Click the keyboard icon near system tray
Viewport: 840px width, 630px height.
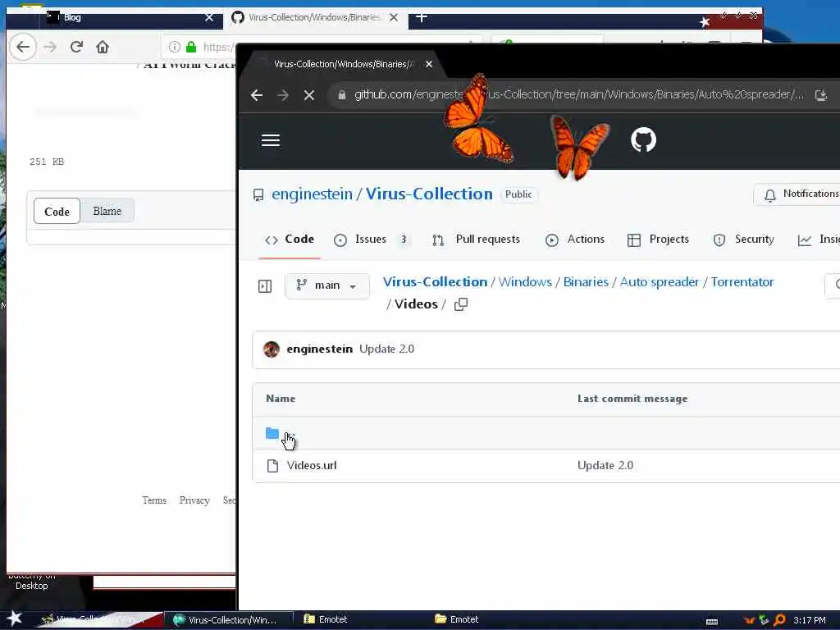tap(712, 621)
